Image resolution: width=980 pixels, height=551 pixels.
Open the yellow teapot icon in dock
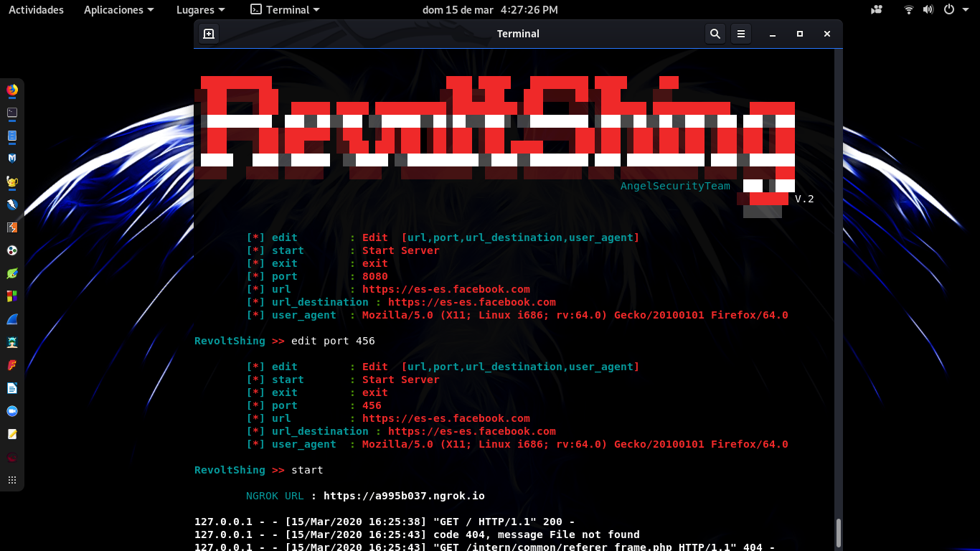[x=12, y=182]
